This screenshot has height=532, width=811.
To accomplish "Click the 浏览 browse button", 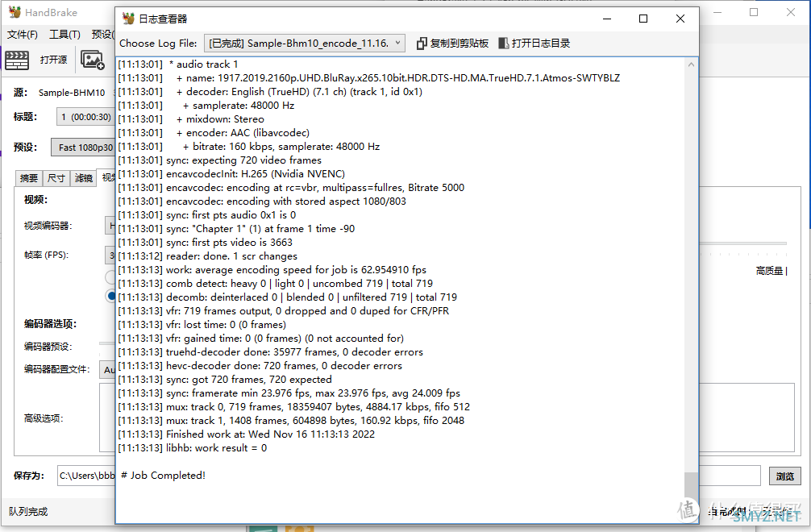I will pos(784,476).
